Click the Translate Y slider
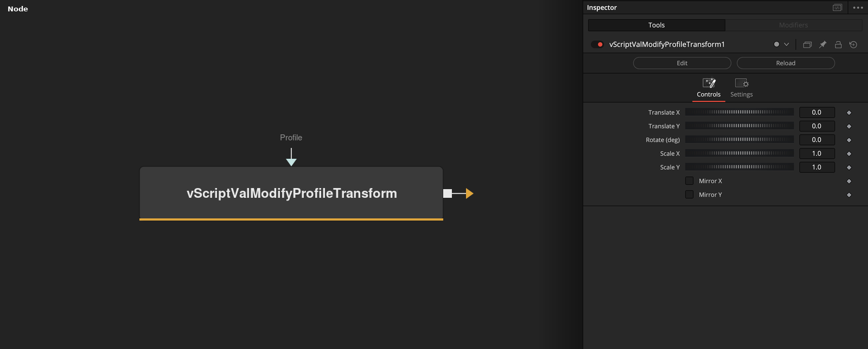Screen dimensions: 868x349 [x=739, y=126]
